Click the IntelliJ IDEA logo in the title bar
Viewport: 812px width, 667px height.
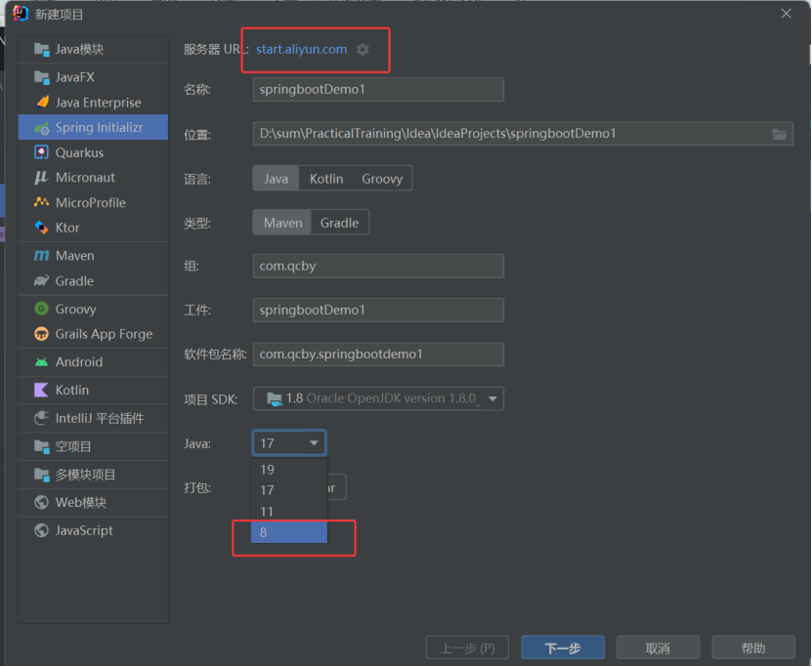(21, 14)
